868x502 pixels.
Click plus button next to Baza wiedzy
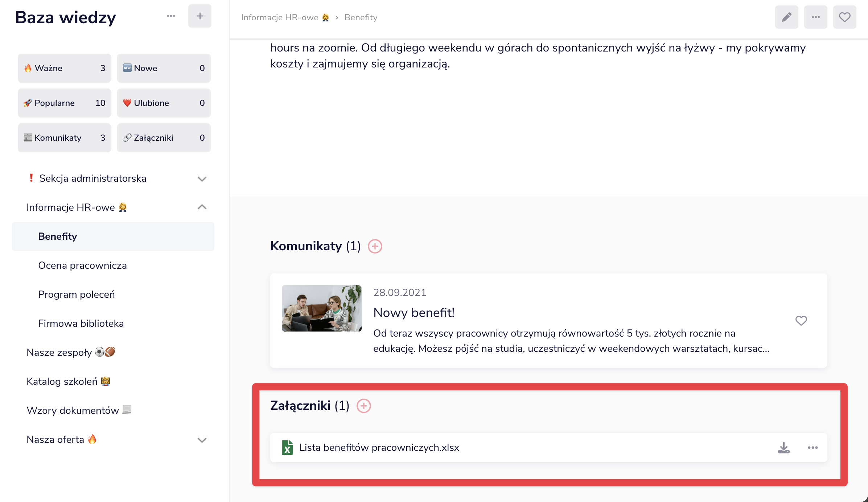(x=199, y=16)
